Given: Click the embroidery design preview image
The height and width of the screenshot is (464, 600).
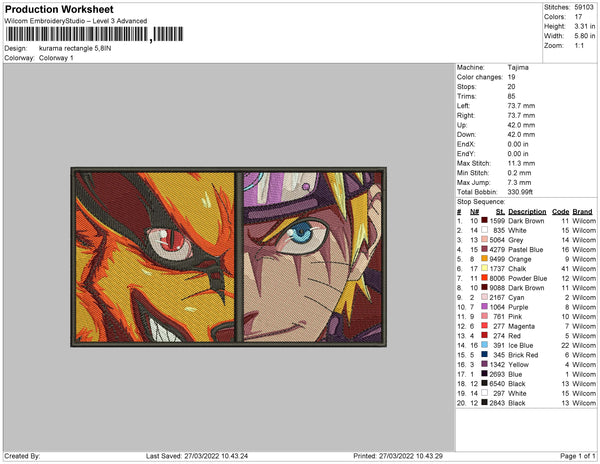Looking at the screenshot, I should [228, 257].
